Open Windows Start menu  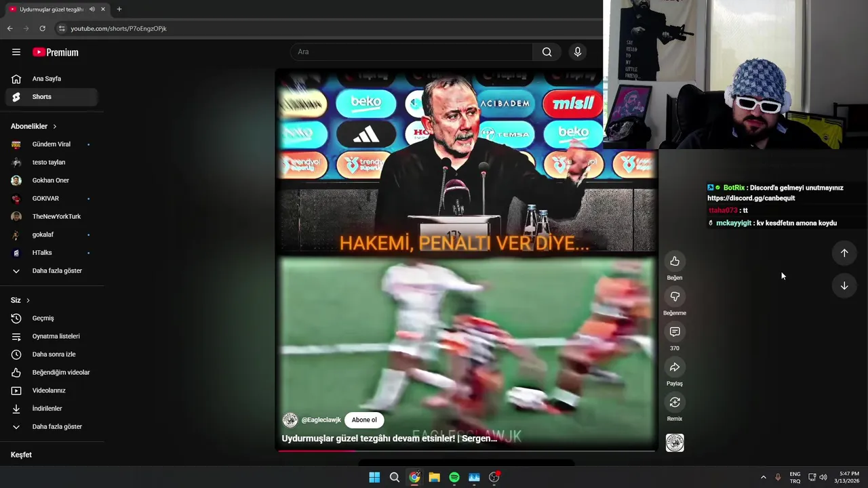pyautogui.click(x=374, y=477)
